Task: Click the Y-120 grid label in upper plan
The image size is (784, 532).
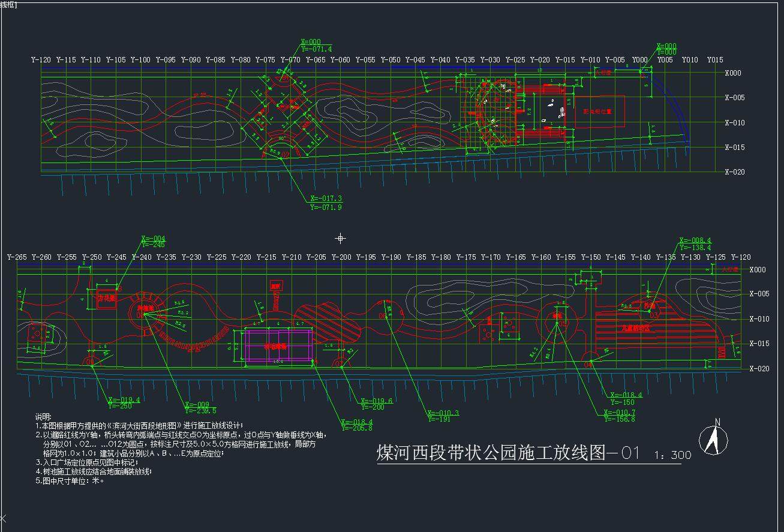Action: tap(41, 60)
